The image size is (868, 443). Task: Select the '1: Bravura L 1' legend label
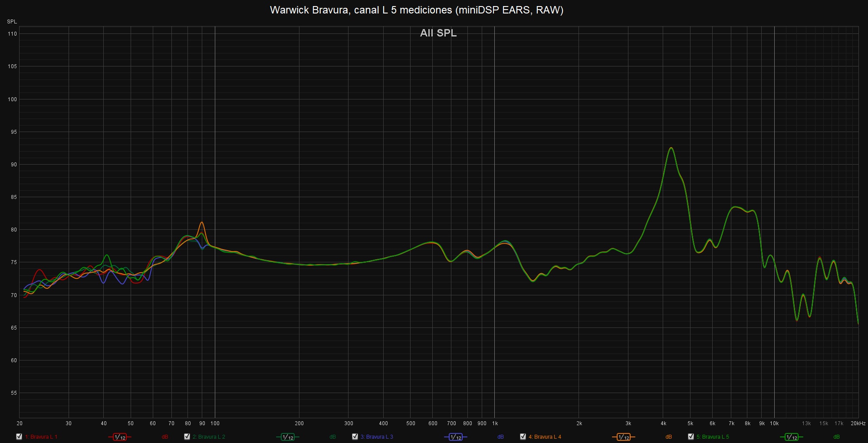click(x=41, y=437)
